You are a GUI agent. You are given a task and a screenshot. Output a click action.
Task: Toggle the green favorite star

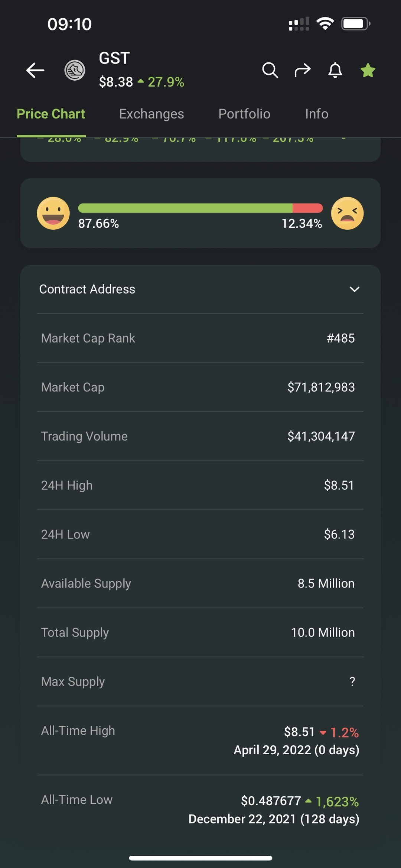click(x=368, y=70)
